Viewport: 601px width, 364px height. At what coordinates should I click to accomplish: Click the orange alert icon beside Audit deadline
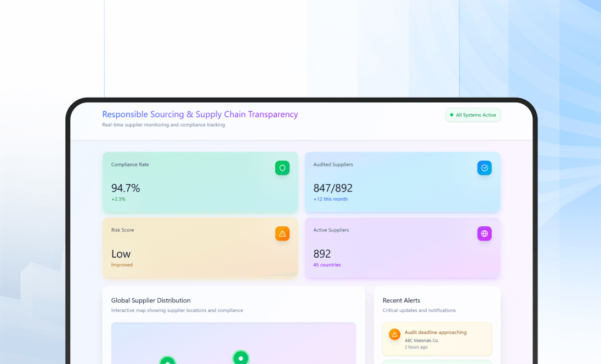pos(395,333)
